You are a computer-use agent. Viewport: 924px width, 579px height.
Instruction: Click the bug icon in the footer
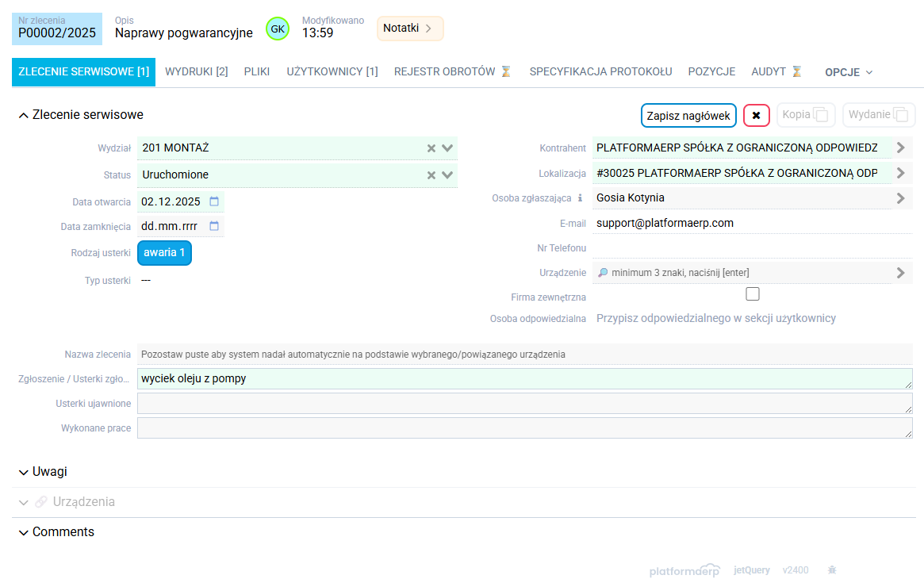point(831,569)
